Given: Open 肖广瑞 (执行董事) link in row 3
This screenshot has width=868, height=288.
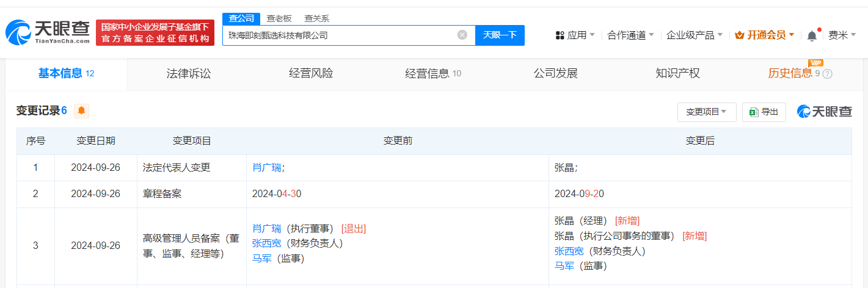Looking at the screenshot, I should [x=267, y=229].
